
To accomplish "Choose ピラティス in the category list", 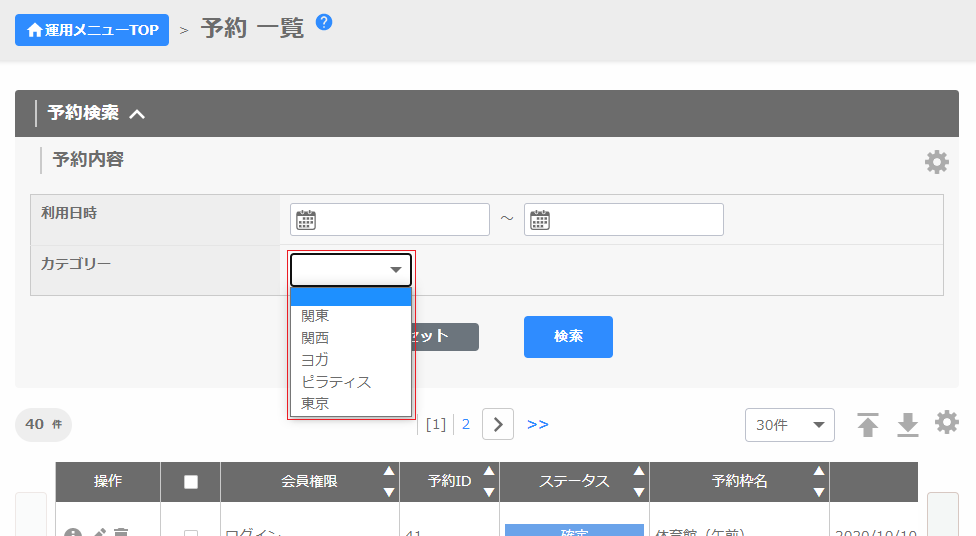I will click(336, 382).
